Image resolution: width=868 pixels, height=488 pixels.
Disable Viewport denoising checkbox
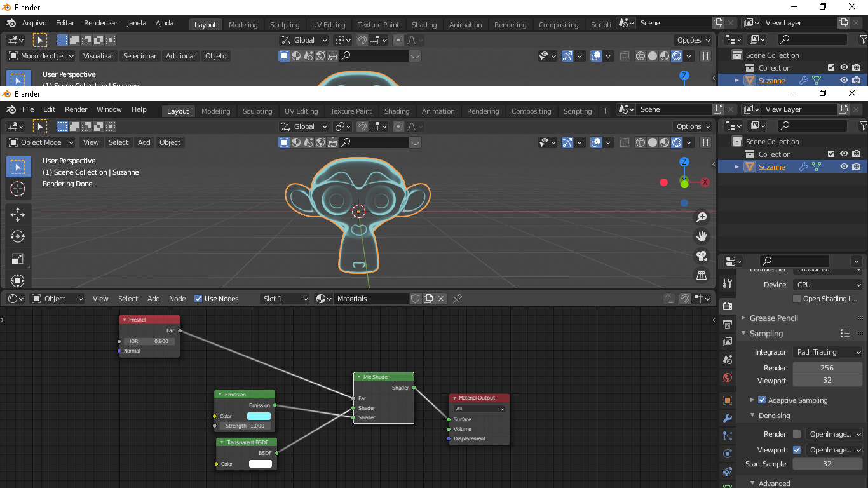[797, 450]
